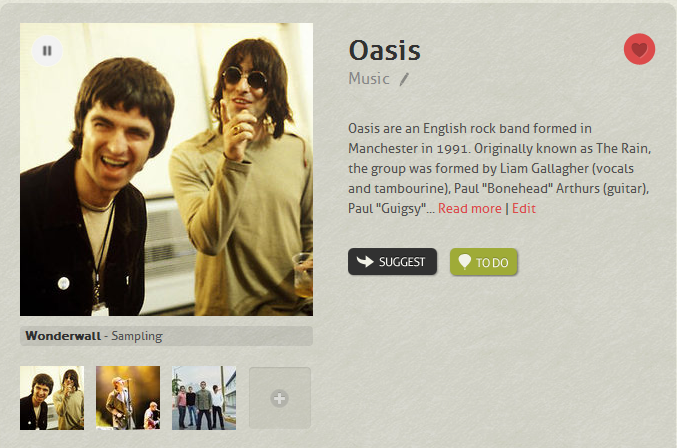Screen dimensions: 677x448
Task: Select the concert stage thumbnail
Action: click(x=128, y=398)
